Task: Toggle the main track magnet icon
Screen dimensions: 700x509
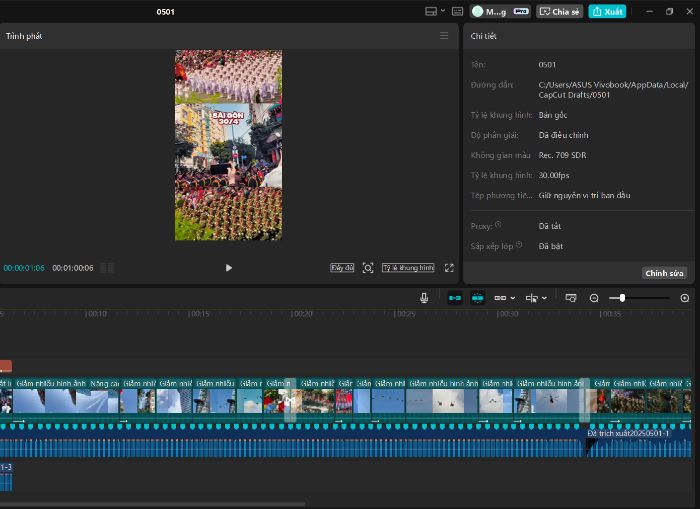Action: point(455,298)
